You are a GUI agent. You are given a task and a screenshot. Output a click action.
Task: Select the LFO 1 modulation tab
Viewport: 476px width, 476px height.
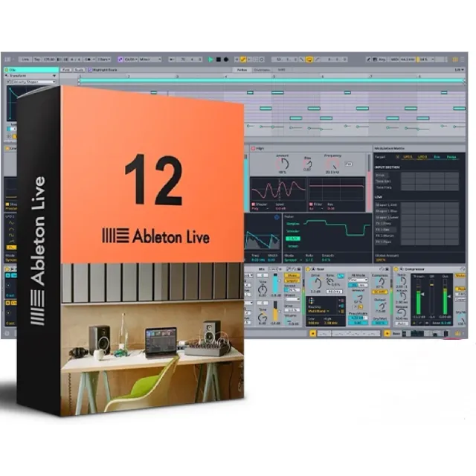tap(405, 158)
